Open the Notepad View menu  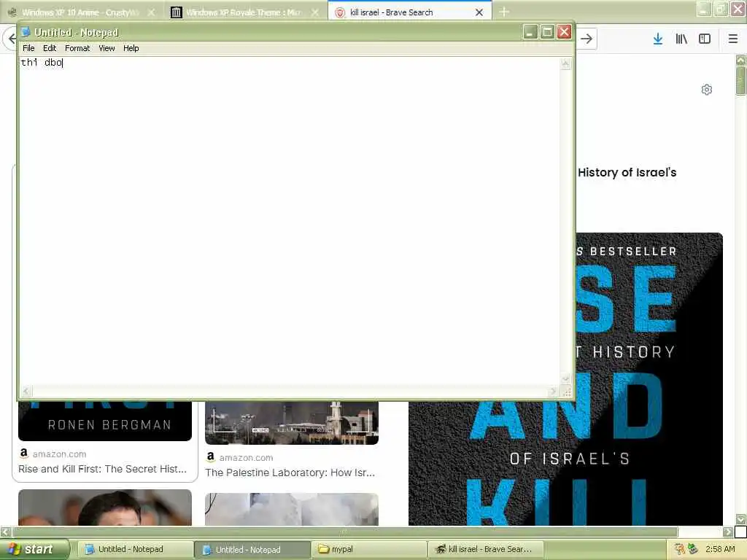(x=107, y=48)
